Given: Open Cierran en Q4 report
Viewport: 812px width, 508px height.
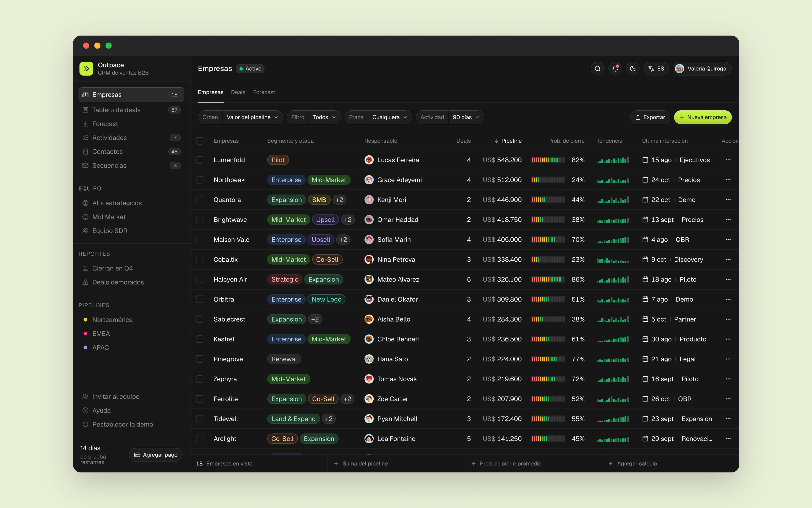Looking at the screenshot, I should (x=131, y=268).
